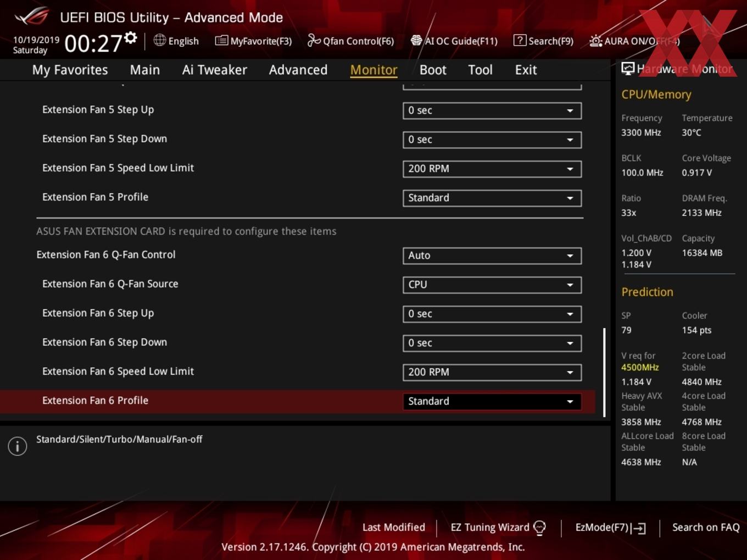Click the info icon beside help text
This screenshot has width=747, height=560.
(18, 446)
